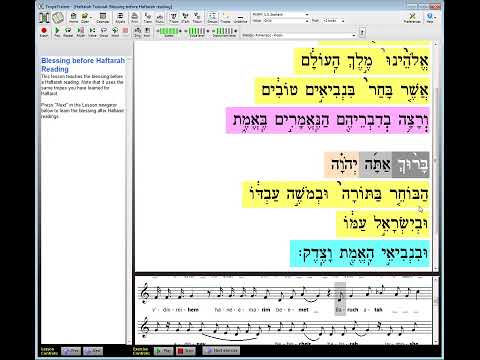This screenshot has width=480, height=360.
Task: Click the Verse playback icon
Action: click(x=92, y=32)
